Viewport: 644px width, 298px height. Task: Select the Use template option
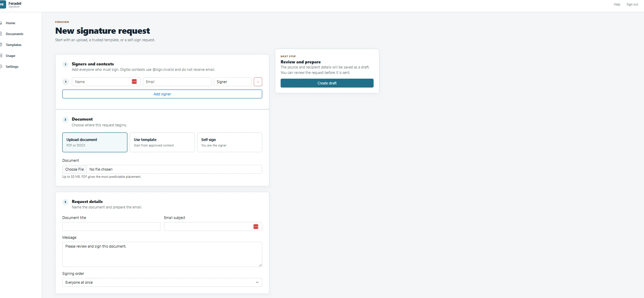pos(162,142)
